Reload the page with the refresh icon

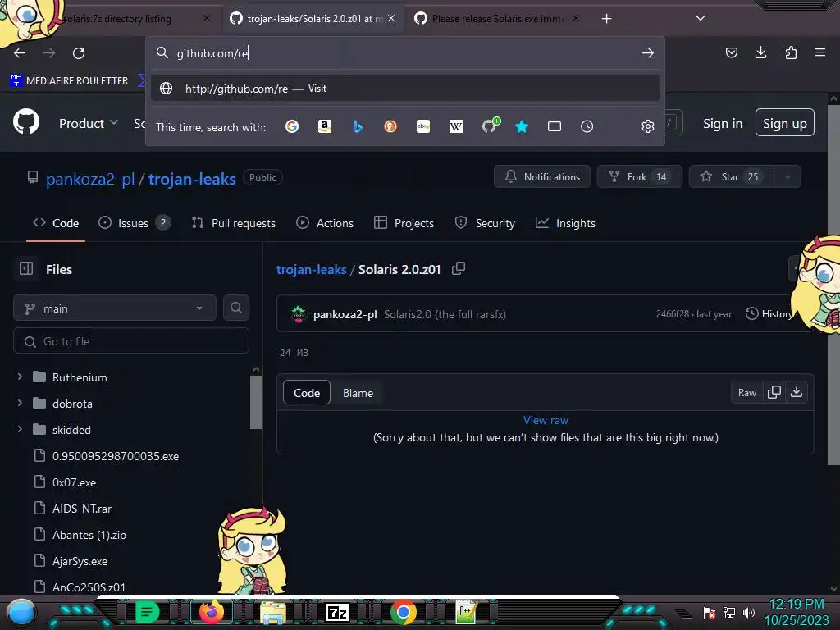point(79,53)
